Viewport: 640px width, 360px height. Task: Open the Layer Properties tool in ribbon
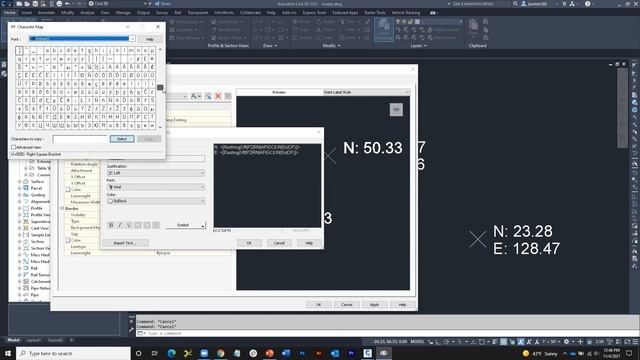pos(384,29)
